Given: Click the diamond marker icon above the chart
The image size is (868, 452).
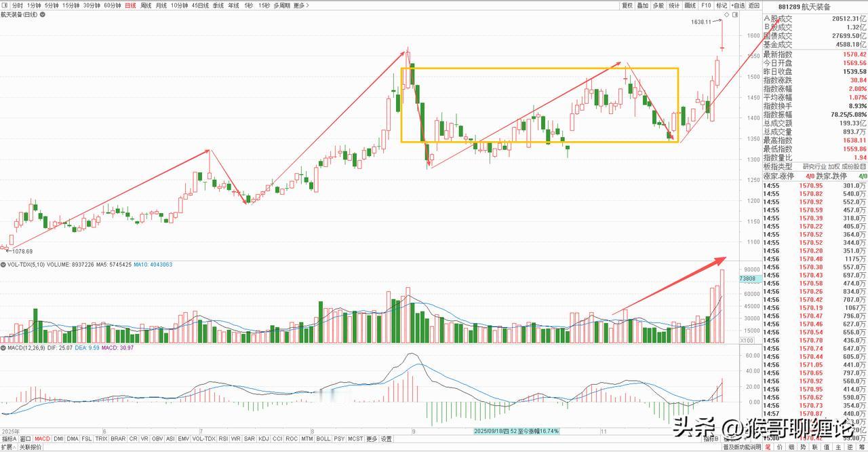Looking at the screenshot, I should click(x=726, y=15).
